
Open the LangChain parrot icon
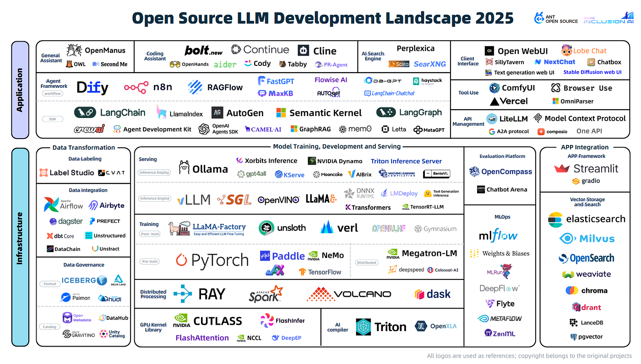(x=81, y=112)
